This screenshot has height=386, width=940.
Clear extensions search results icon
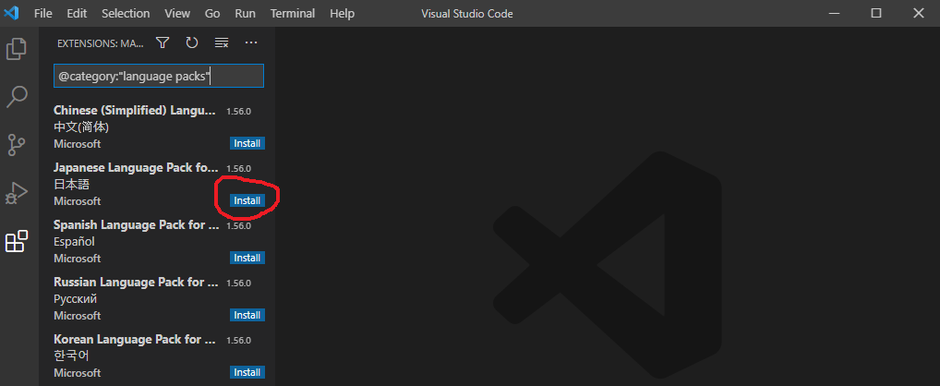point(222,43)
